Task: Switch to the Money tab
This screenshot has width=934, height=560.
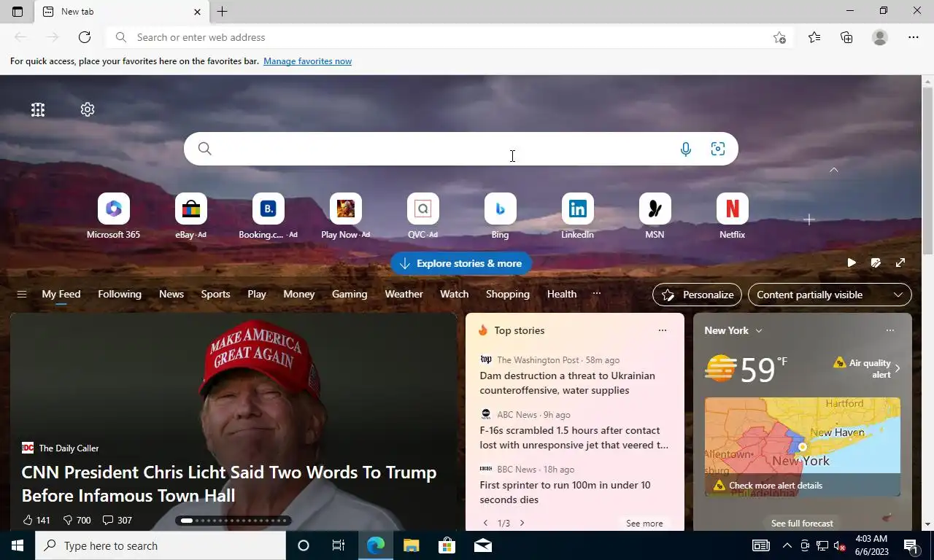Action: click(x=299, y=294)
